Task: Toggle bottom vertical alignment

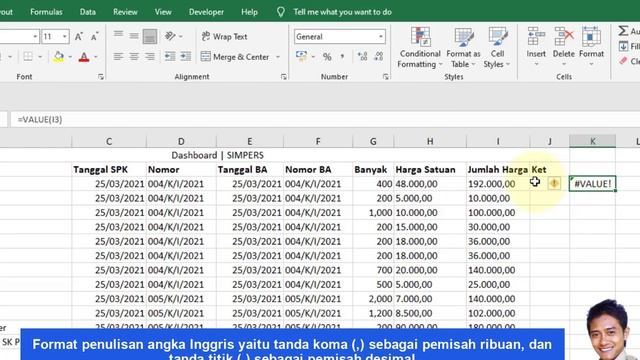Action: [x=150, y=36]
